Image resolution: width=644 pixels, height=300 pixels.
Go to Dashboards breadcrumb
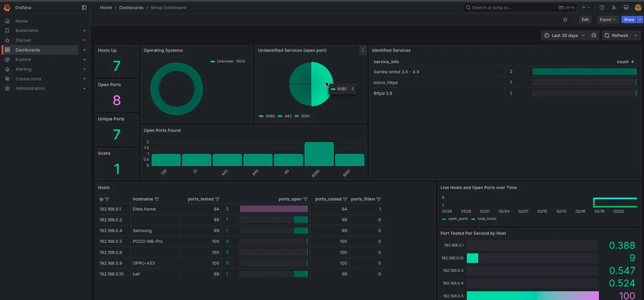point(131,8)
